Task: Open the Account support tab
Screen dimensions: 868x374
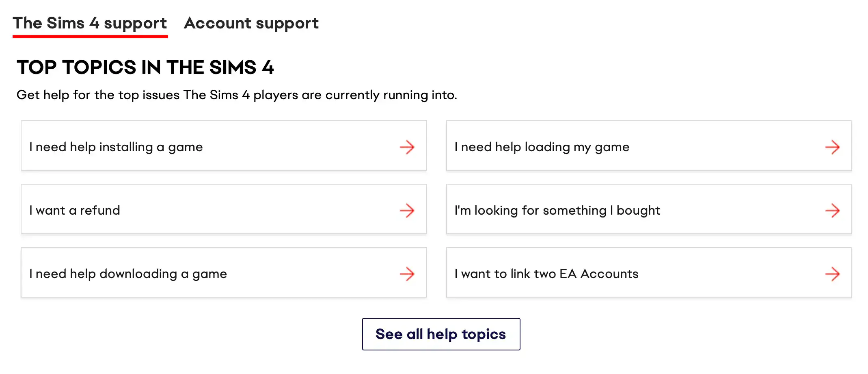Action: coord(251,24)
